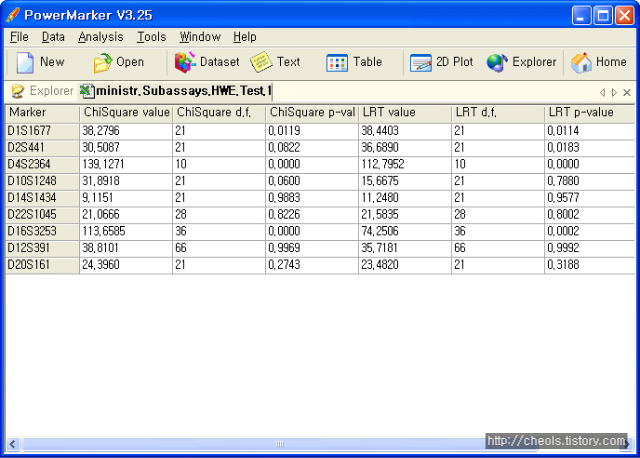This screenshot has width=640, height=458.
Task: Select row header D22S1045
Action: [42, 215]
